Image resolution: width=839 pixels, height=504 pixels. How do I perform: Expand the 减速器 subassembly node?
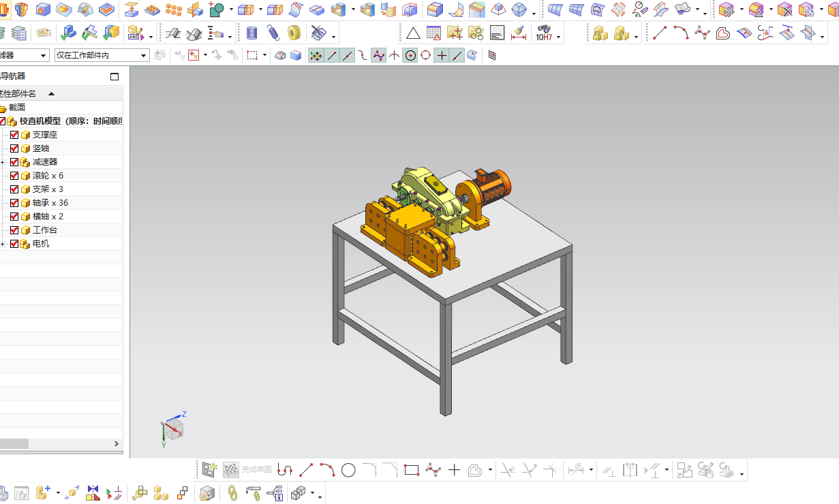coord(3,162)
